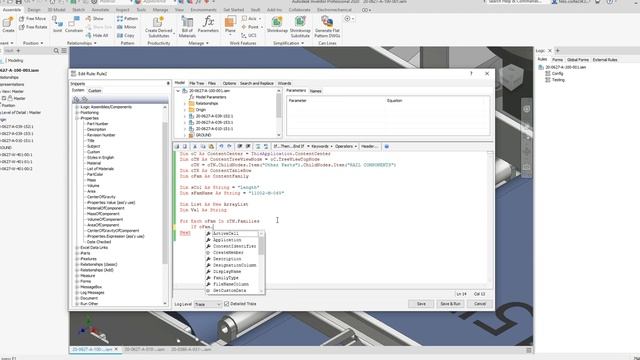This screenshot has height=360, width=640.
Task: Click the Free Rotate tool
Action: [33, 27]
